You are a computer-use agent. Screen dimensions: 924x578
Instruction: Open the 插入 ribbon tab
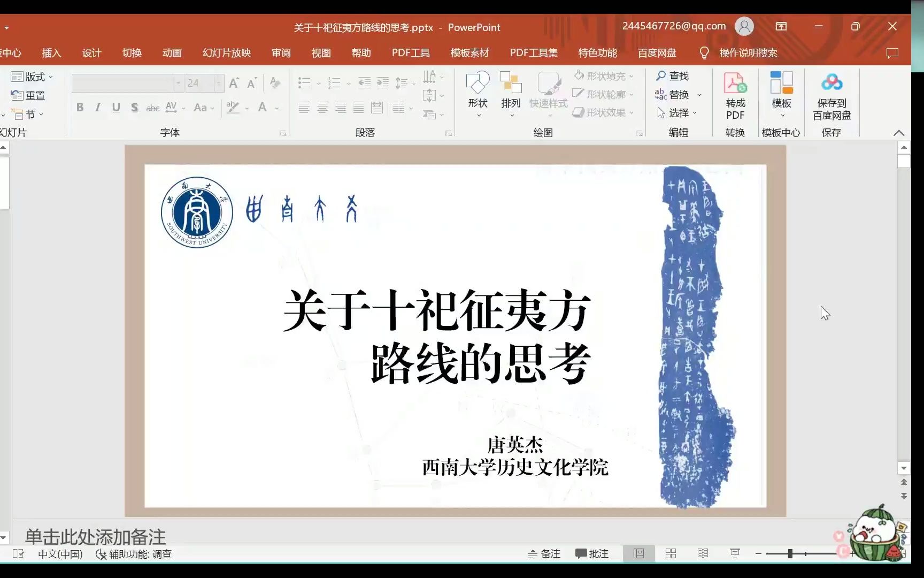click(51, 53)
